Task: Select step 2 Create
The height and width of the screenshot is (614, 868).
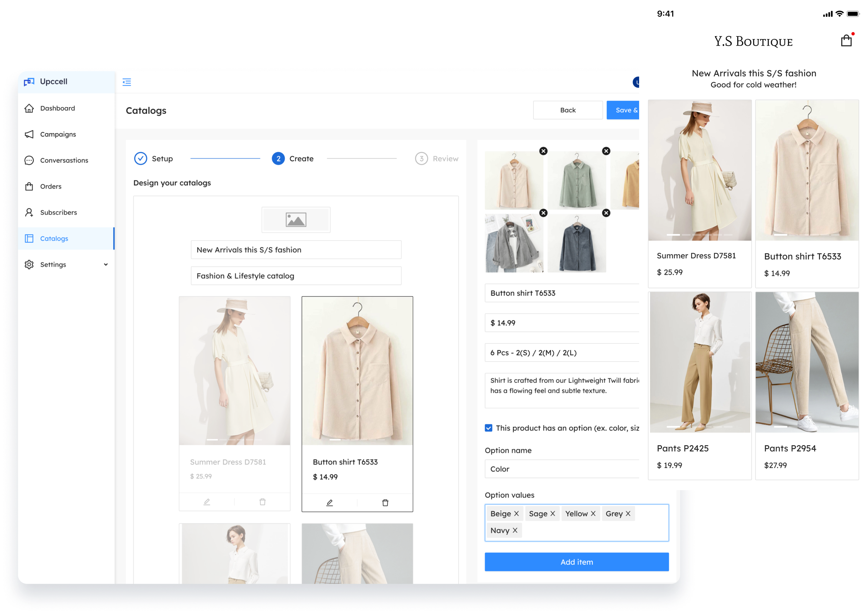Action: (293, 159)
